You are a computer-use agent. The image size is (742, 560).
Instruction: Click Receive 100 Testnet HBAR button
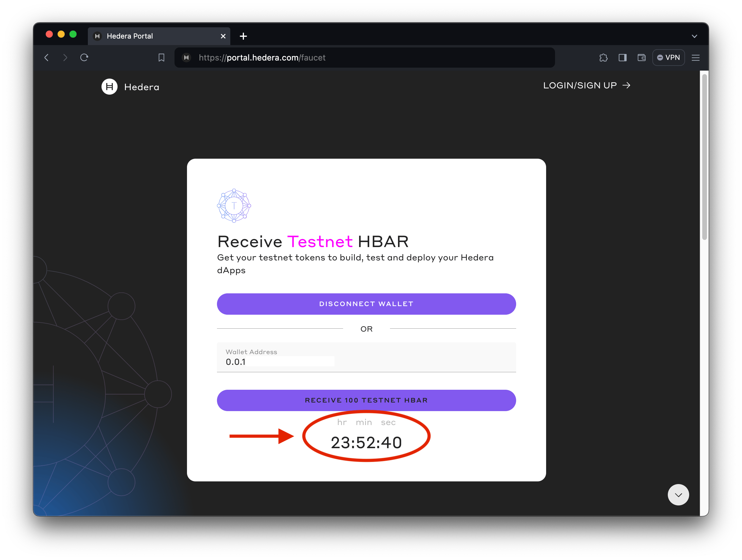[366, 400]
